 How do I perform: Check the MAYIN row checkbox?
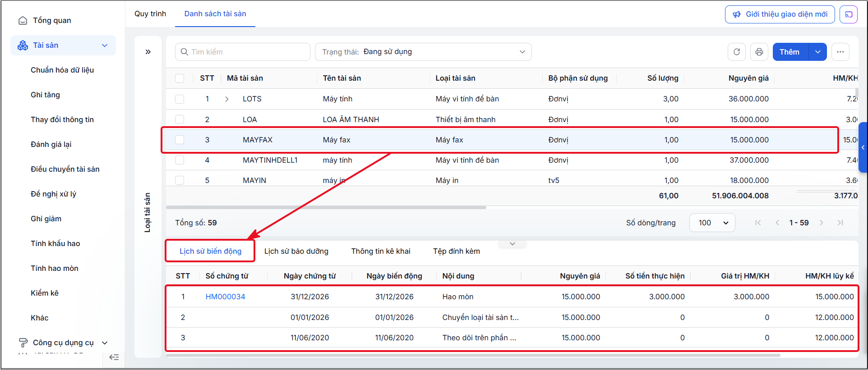click(x=180, y=180)
